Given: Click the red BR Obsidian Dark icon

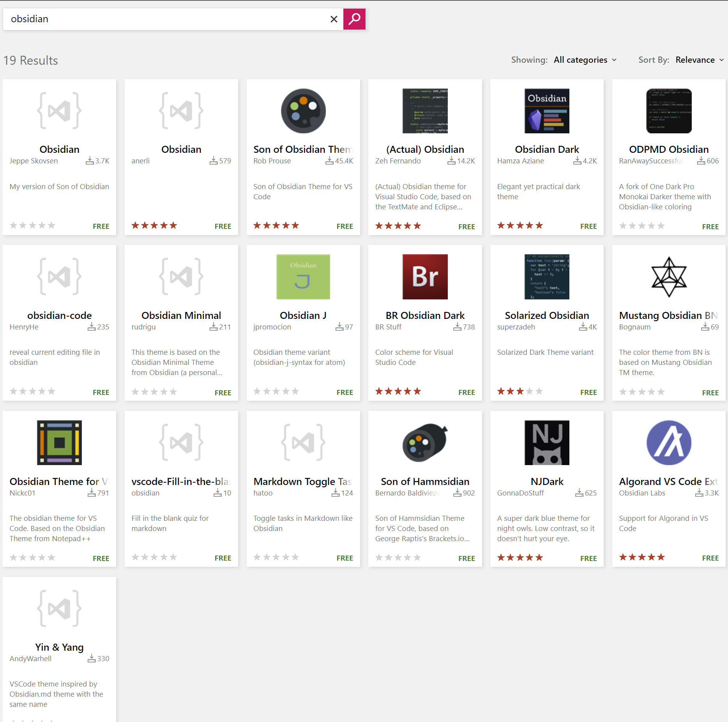Looking at the screenshot, I should point(424,277).
